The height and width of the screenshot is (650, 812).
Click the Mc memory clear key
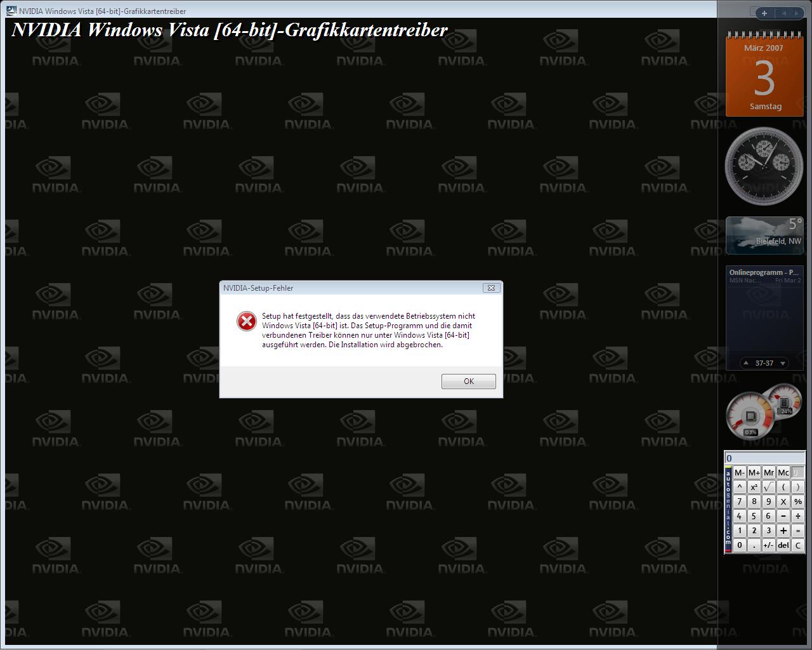tap(783, 472)
